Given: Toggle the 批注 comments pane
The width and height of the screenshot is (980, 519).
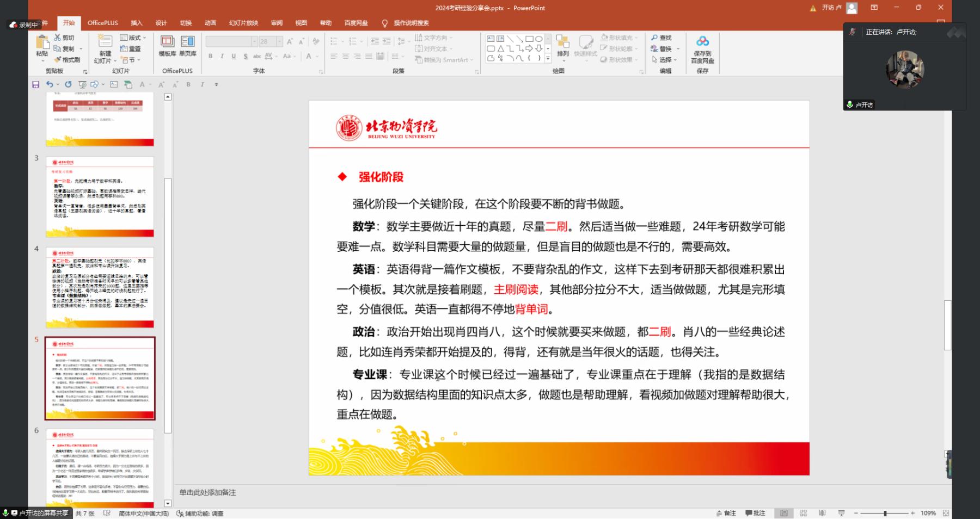Looking at the screenshot, I should click(755, 513).
